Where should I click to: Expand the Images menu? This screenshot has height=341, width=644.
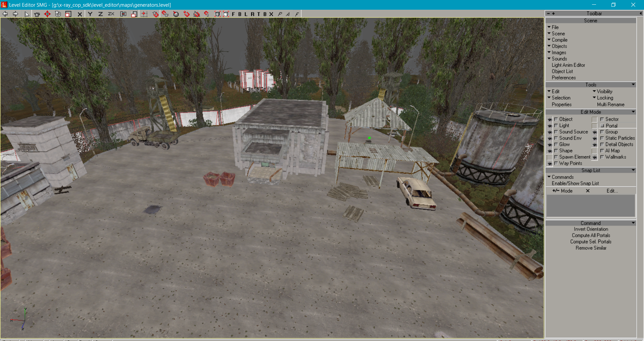[x=557, y=52]
